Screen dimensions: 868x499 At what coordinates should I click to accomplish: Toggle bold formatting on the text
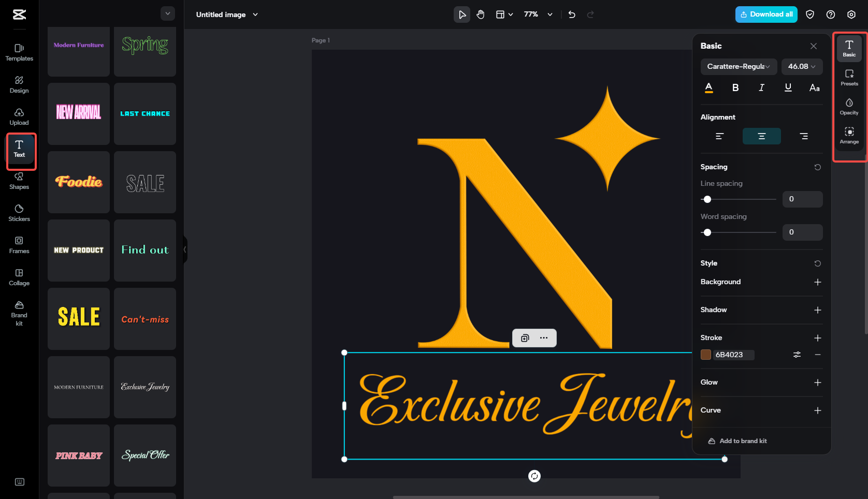(x=735, y=88)
